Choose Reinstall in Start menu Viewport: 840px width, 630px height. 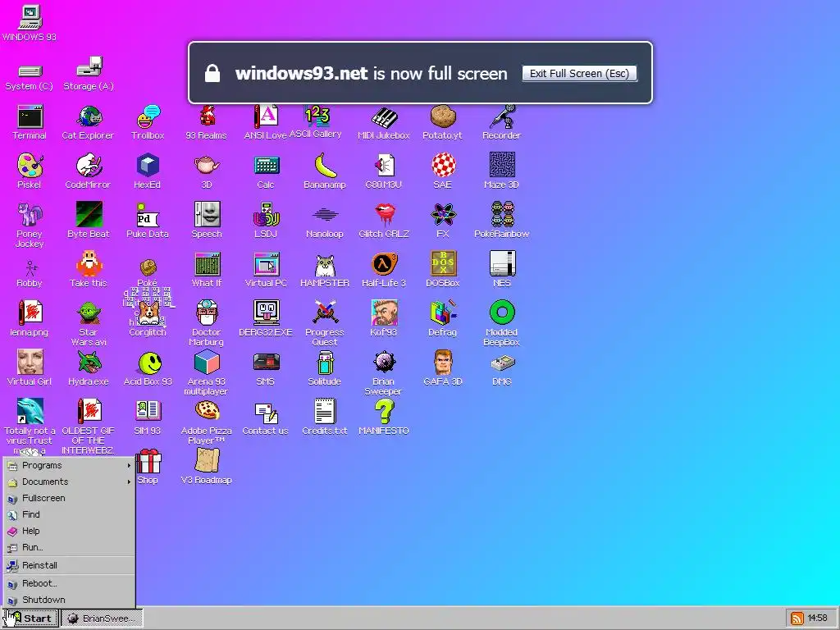tap(69, 565)
